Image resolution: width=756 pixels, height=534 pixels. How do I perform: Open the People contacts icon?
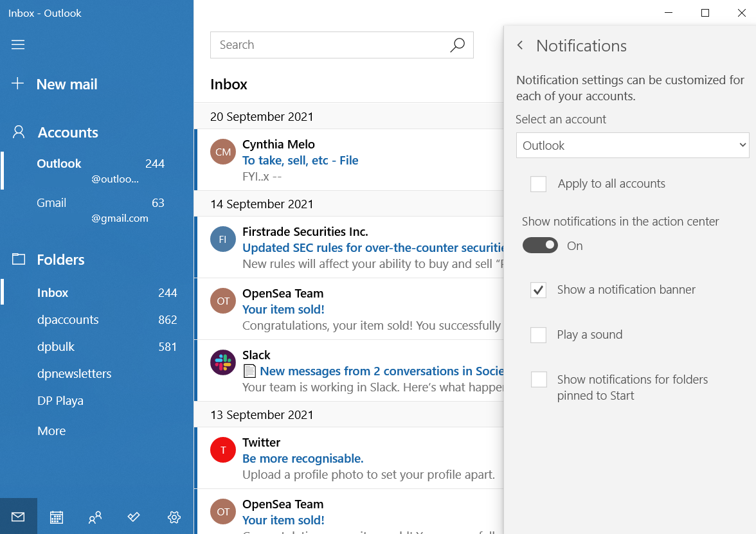[95, 517]
